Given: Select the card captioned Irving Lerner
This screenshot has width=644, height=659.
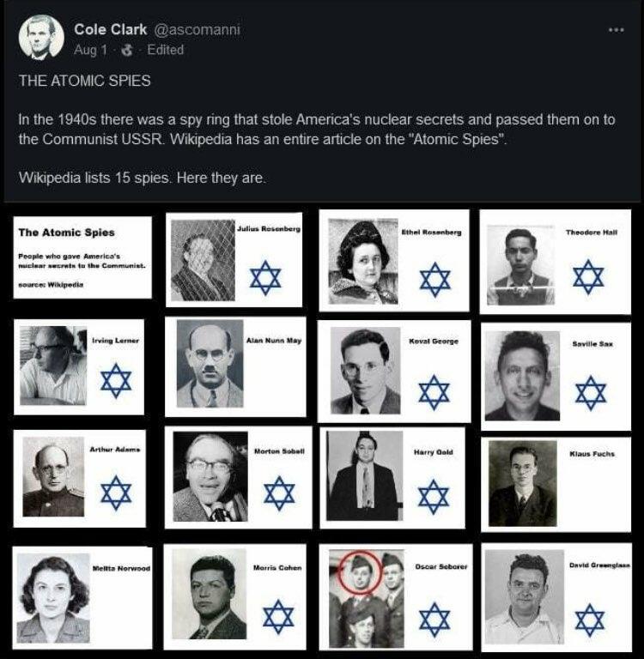Looking at the screenshot, I should (x=79, y=367).
